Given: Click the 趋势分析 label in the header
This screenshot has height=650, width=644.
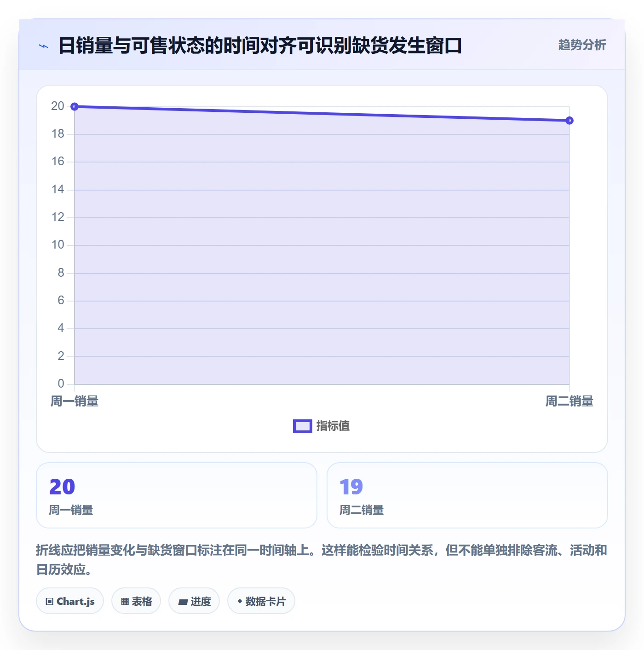Looking at the screenshot, I should (x=582, y=45).
